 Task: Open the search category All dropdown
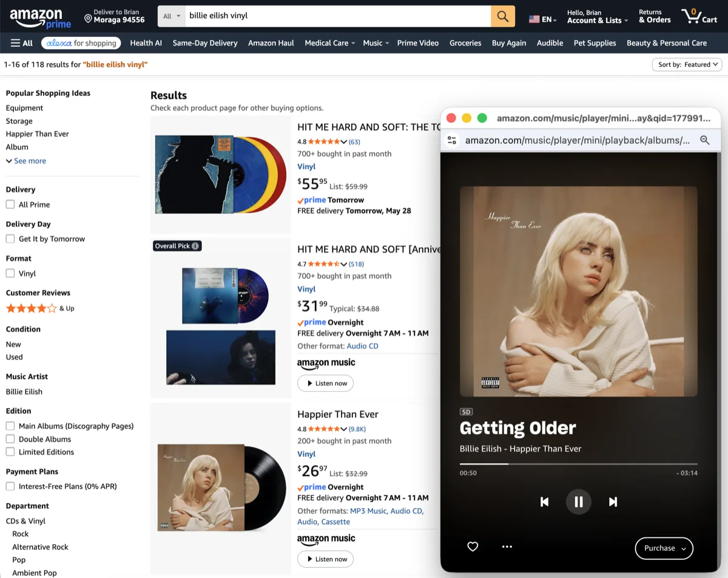172,16
